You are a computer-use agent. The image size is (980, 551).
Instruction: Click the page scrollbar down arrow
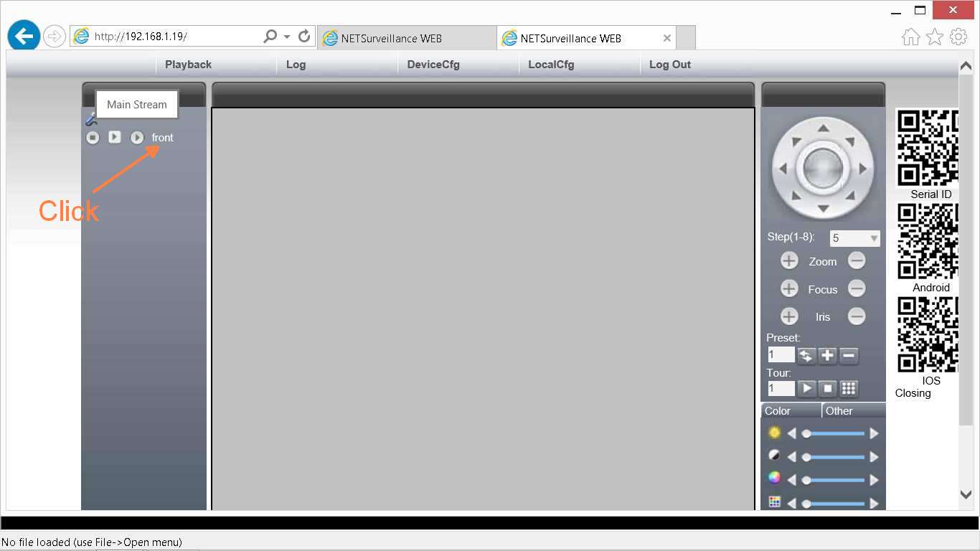pos(966,494)
